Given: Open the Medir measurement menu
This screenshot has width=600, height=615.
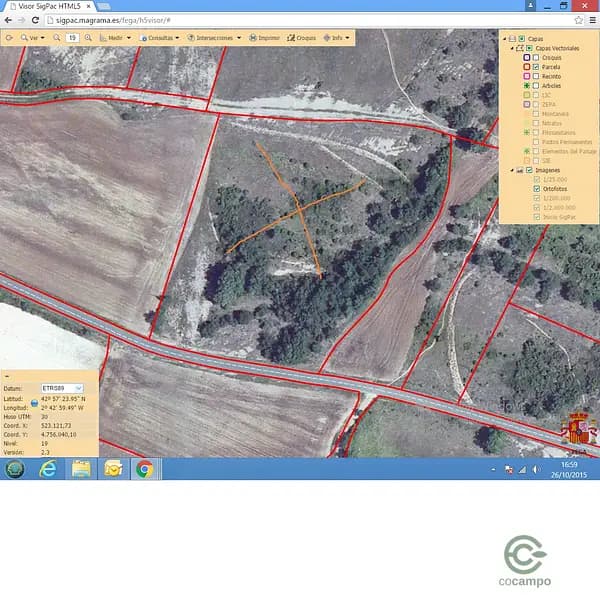Looking at the screenshot, I should (116, 37).
